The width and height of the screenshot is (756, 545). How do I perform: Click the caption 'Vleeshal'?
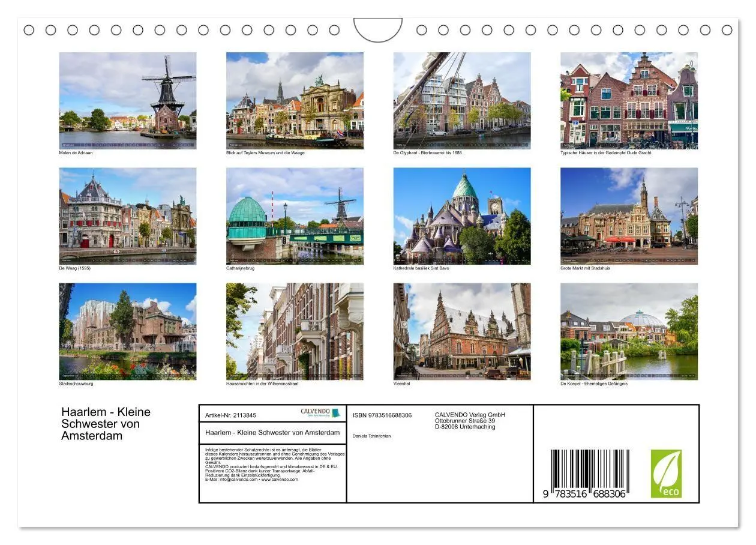click(401, 384)
